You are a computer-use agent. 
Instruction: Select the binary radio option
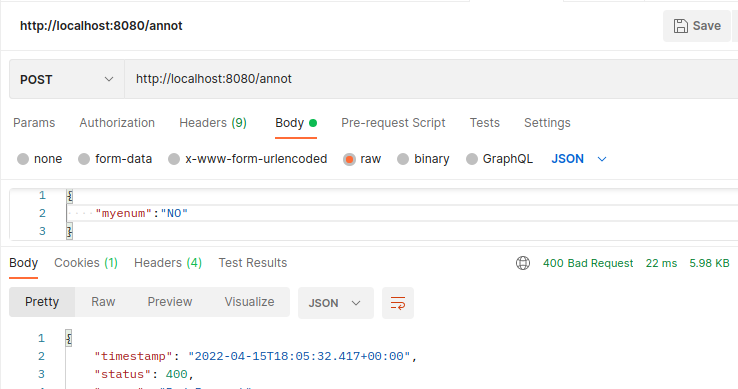point(403,159)
